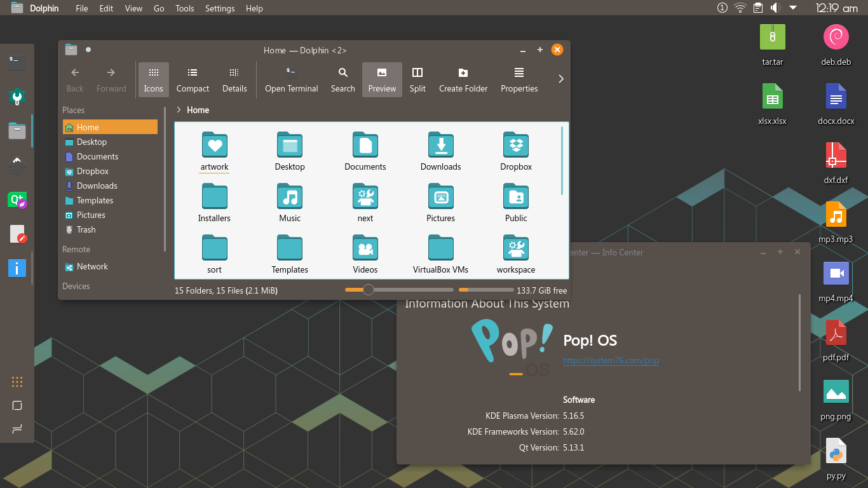868x488 pixels.
Task: Open the Settings menu
Action: pyautogui.click(x=220, y=8)
